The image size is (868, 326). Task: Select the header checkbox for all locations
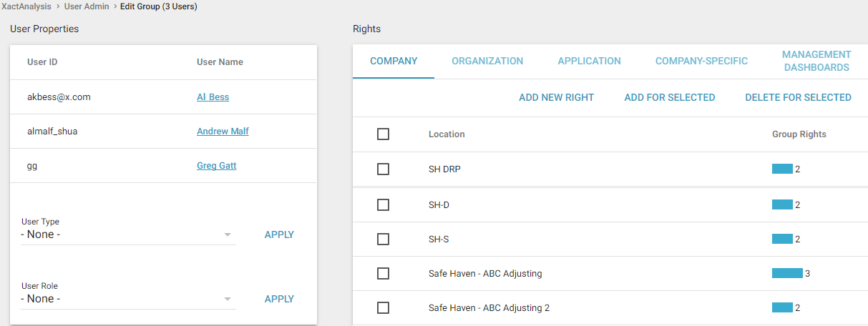pos(383,134)
